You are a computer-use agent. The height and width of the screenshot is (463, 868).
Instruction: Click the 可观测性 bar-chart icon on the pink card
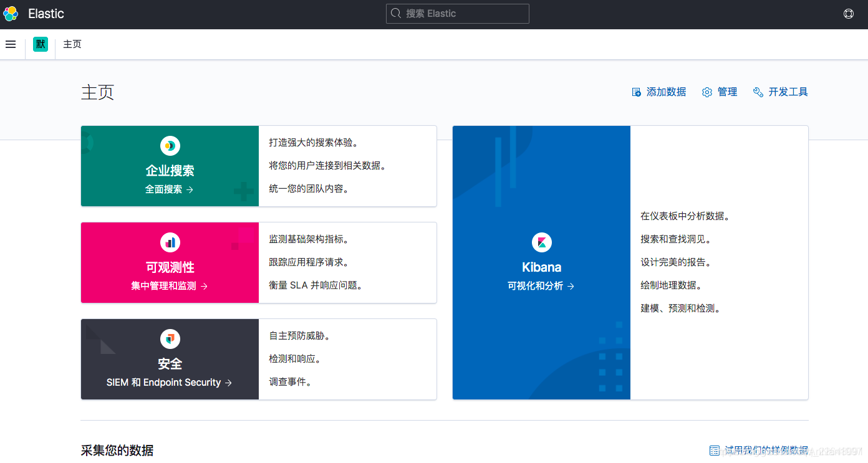coord(170,242)
